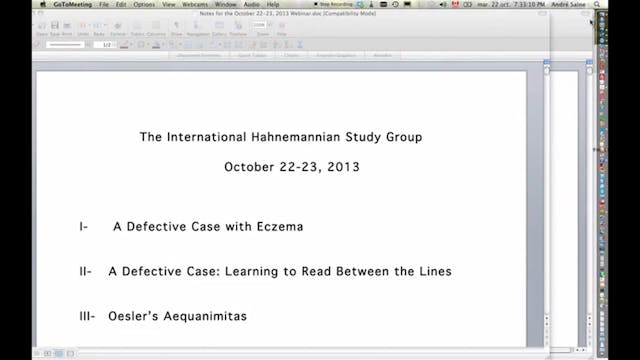Click the 'October 22-23, 2013' line
The image size is (640, 360).
[292, 167]
